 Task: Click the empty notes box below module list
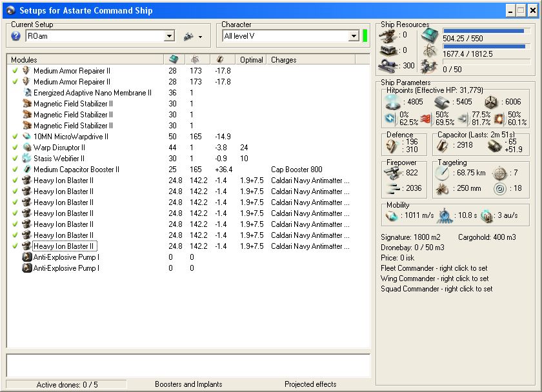188,365
